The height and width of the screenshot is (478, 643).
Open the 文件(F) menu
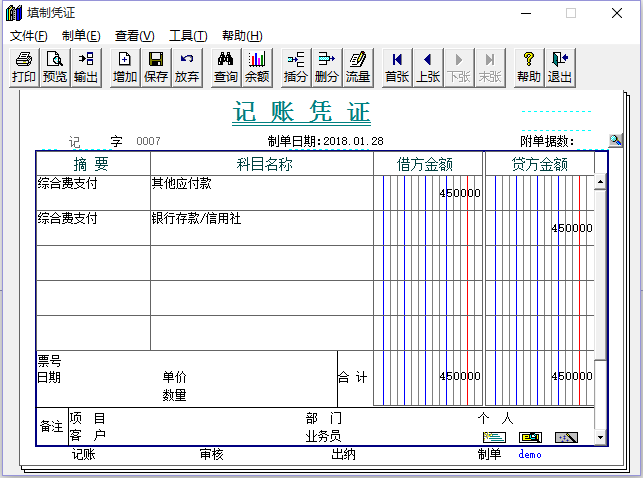[28, 35]
